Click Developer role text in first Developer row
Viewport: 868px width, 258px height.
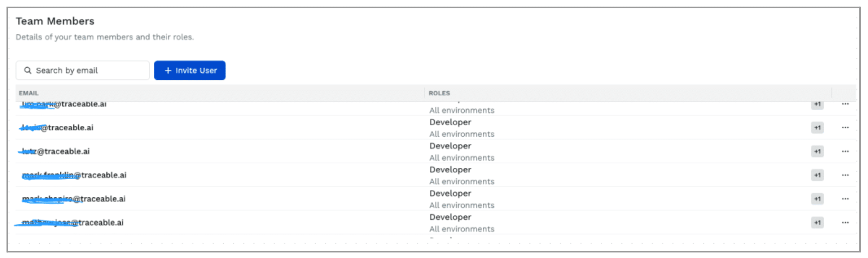tap(450, 122)
